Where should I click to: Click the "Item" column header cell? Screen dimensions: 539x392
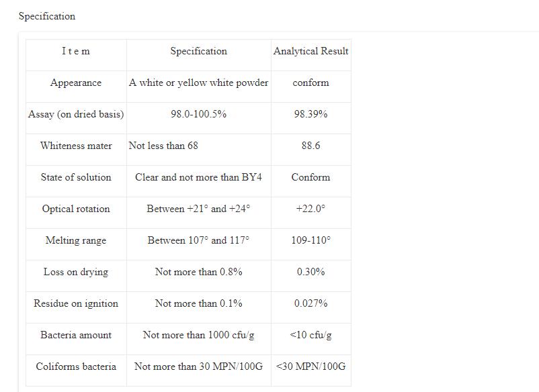(76, 51)
